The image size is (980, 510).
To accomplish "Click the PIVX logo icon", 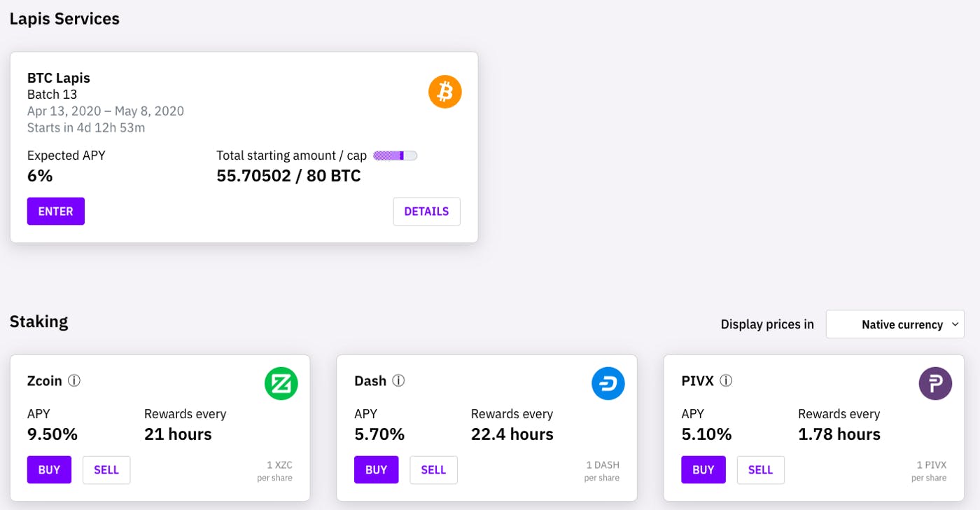I will tap(935, 384).
